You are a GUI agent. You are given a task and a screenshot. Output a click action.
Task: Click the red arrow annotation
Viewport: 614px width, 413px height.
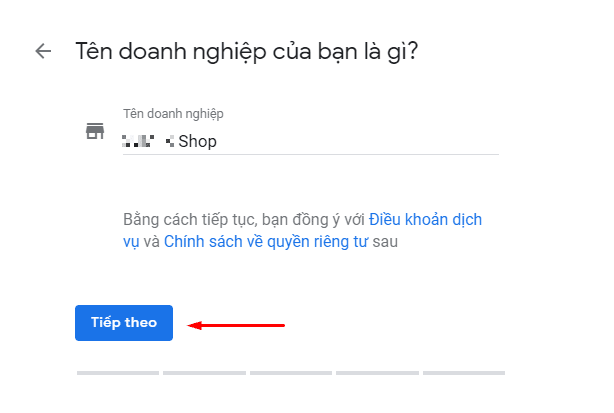pos(238,324)
